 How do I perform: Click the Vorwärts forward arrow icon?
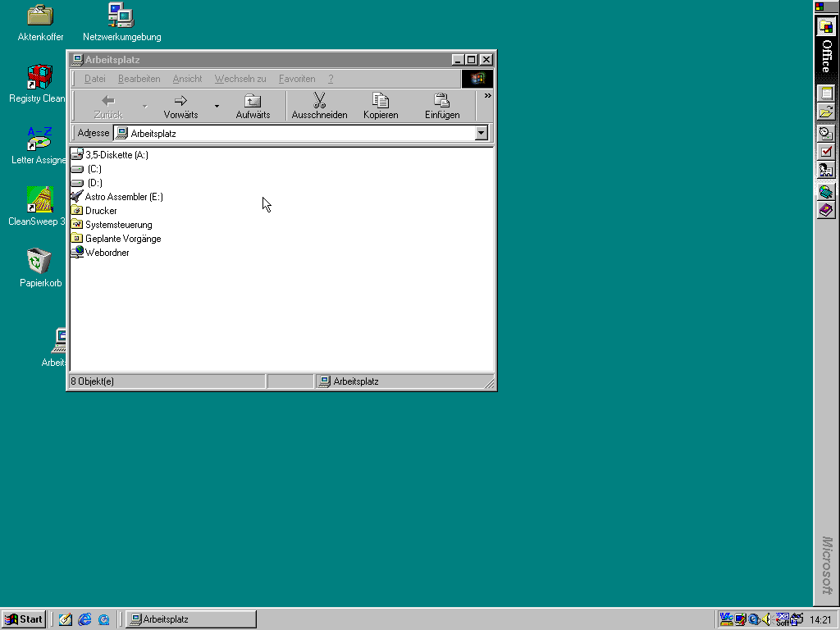[x=180, y=100]
